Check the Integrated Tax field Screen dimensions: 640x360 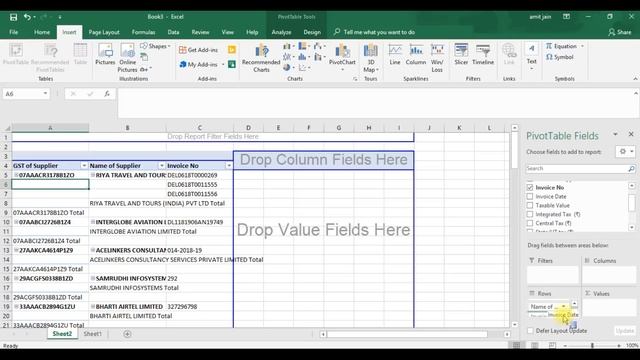point(530,214)
